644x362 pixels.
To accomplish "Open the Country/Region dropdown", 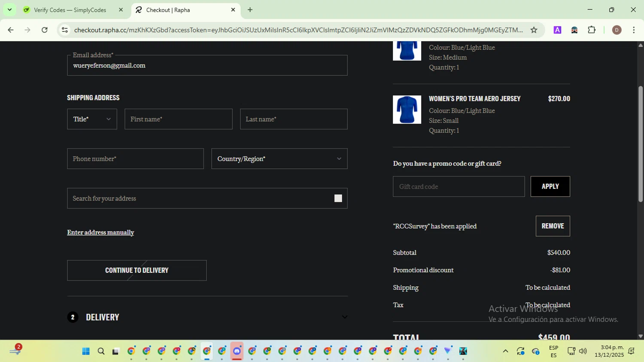I will (x=279, y=159).
